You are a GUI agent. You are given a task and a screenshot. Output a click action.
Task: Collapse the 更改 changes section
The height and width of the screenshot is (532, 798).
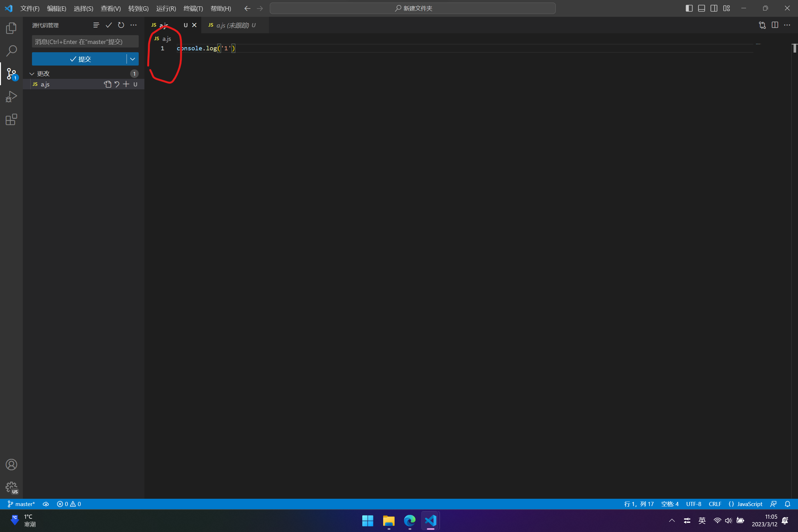(32, 73)
